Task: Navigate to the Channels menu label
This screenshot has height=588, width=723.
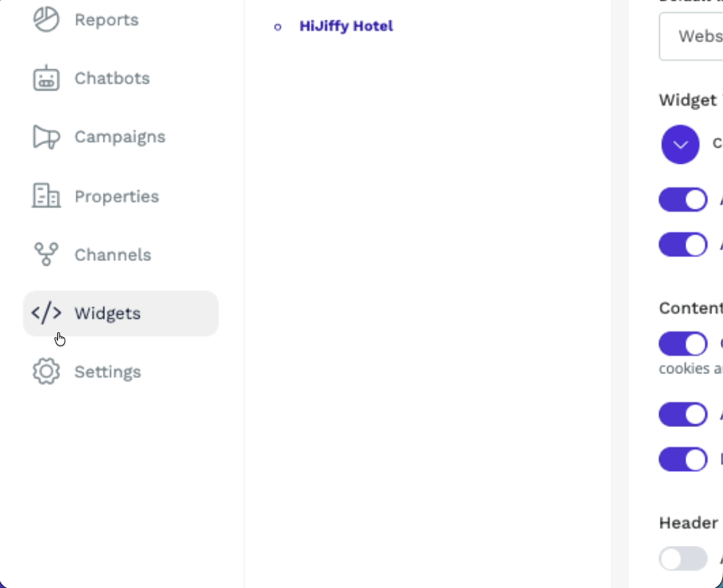Action: 112,255
